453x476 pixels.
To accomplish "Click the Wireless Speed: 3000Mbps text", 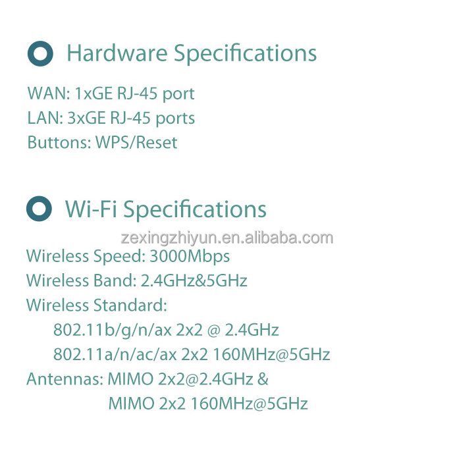I will pos(128,257).
